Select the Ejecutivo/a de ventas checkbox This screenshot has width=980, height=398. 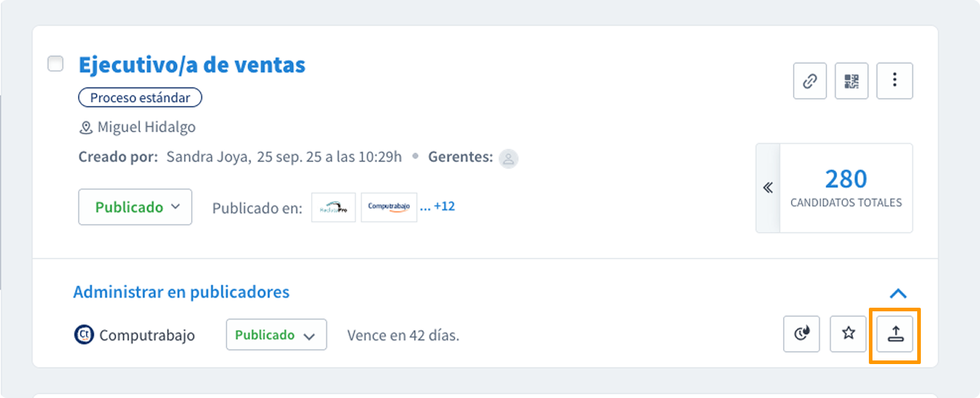(56, 64)
